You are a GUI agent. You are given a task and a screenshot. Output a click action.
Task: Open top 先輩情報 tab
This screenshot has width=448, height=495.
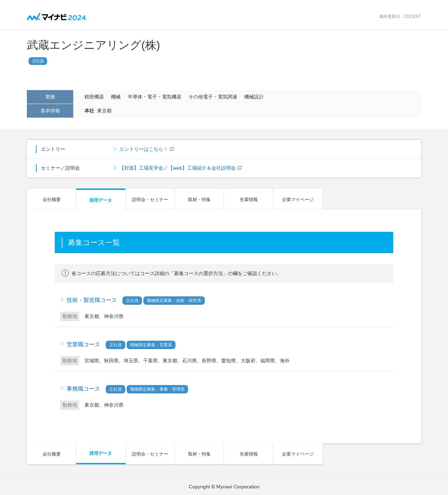pyautogui.click(x=248, y=199)
